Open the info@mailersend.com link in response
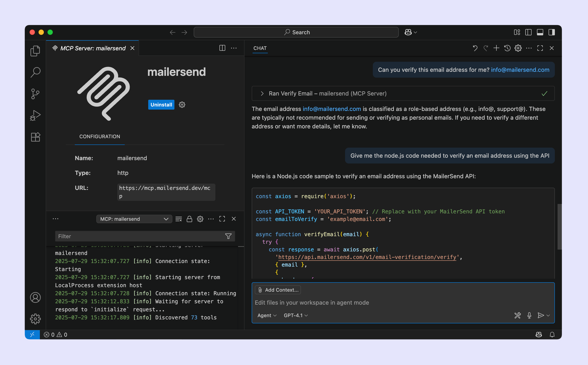This screenshot has height=365, width=588. (x=332, y=109)
